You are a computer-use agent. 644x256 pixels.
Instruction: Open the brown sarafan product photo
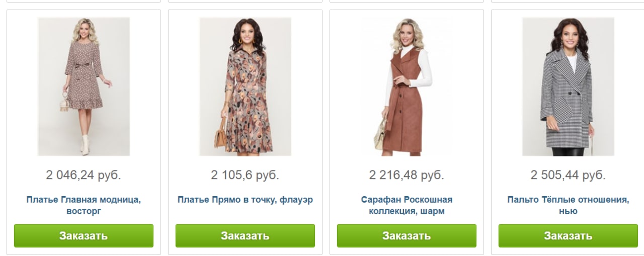click(407, 87)
